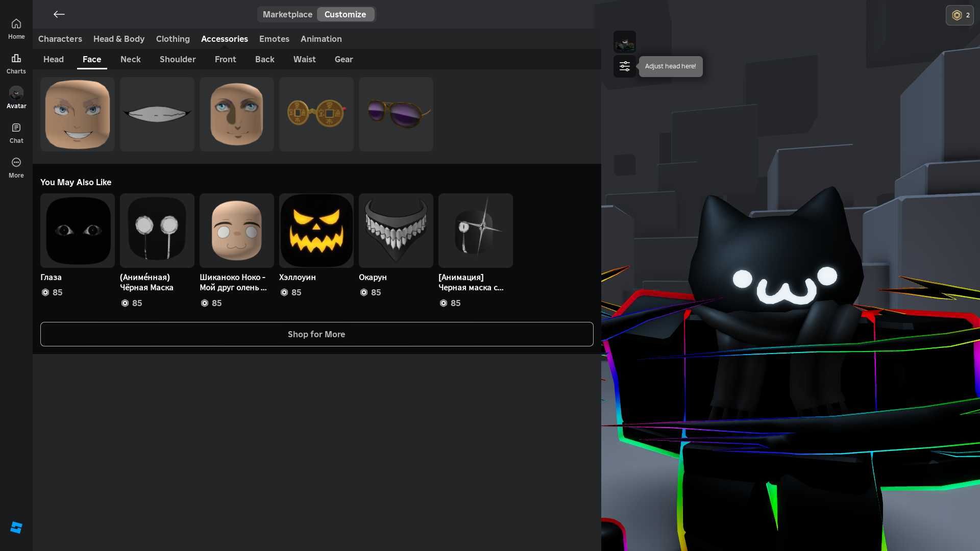Open the Emotes tab
This screenshot has width=980, height=551.
tap(274, 39)
